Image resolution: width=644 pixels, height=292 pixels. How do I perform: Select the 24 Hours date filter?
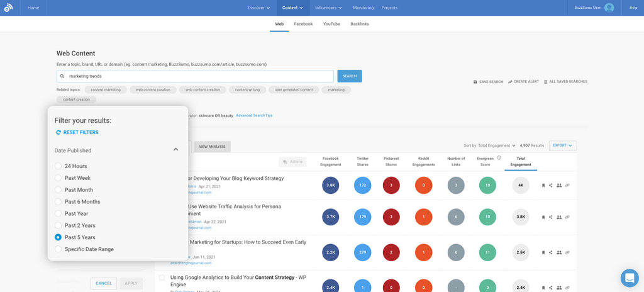[x=58, y=166]
